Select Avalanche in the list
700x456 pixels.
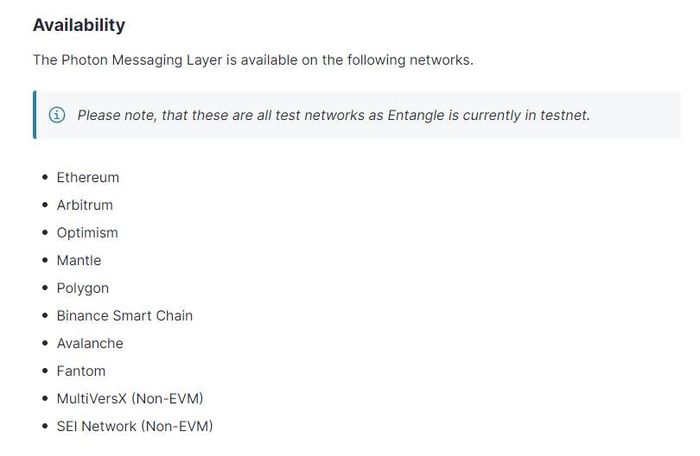[x=90, y=343]
